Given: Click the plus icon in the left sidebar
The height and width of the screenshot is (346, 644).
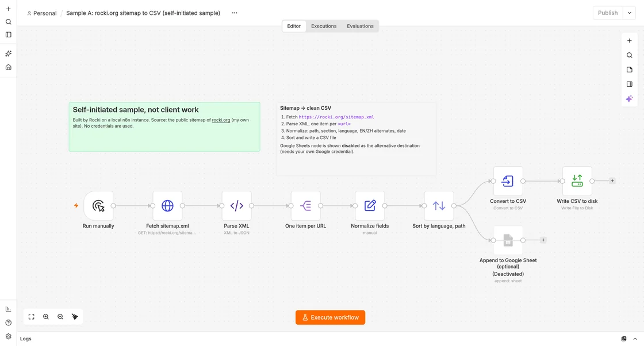Looking at the screenshot, I should point(8,9).
